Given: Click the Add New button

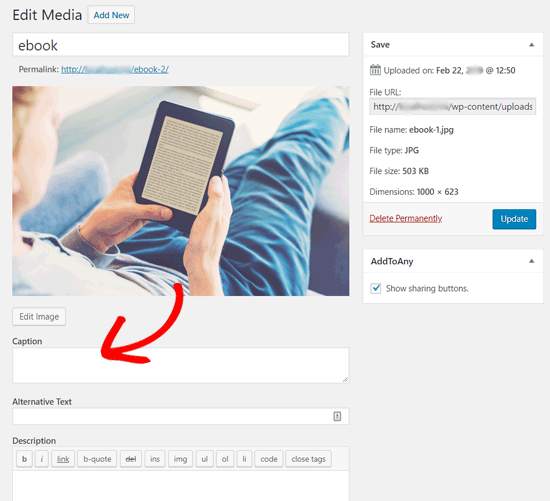Looking at the screenshot, I should click(111, 15).
